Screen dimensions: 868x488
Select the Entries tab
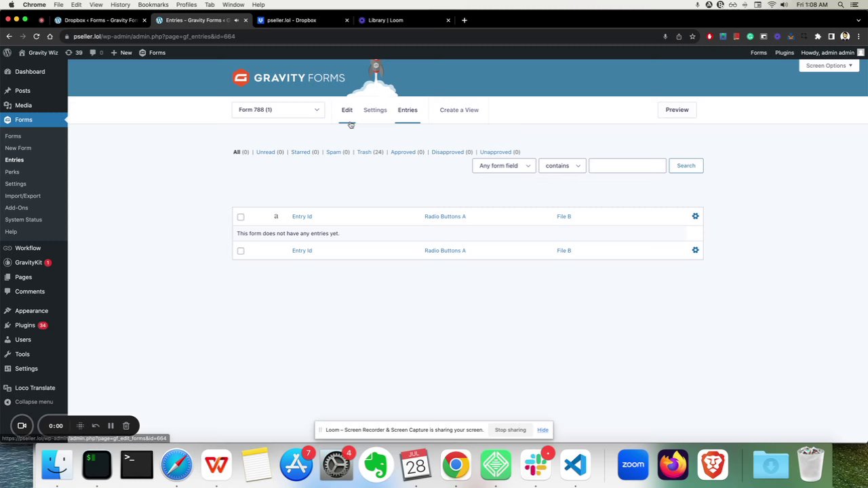pos(408,110)
